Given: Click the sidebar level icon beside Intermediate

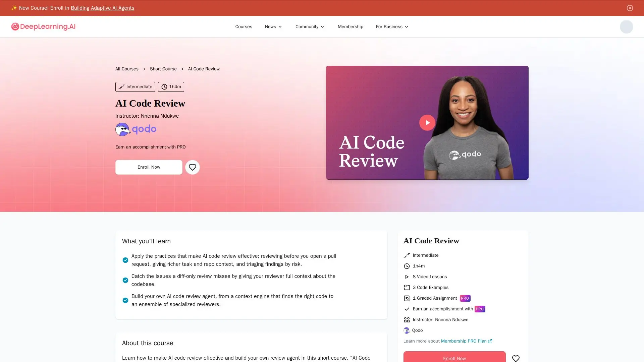Looking at the screenshot, I should 407,255.
